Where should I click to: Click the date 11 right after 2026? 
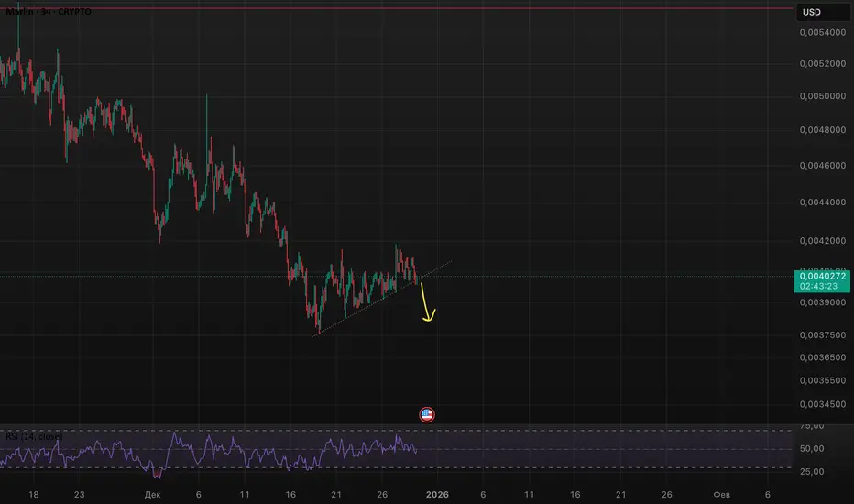[529, 495]
